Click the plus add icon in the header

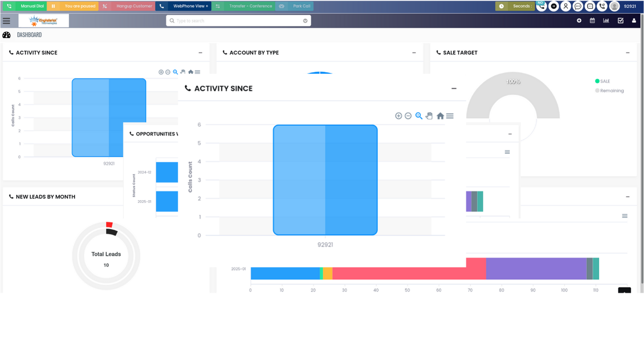click(579, 21)
